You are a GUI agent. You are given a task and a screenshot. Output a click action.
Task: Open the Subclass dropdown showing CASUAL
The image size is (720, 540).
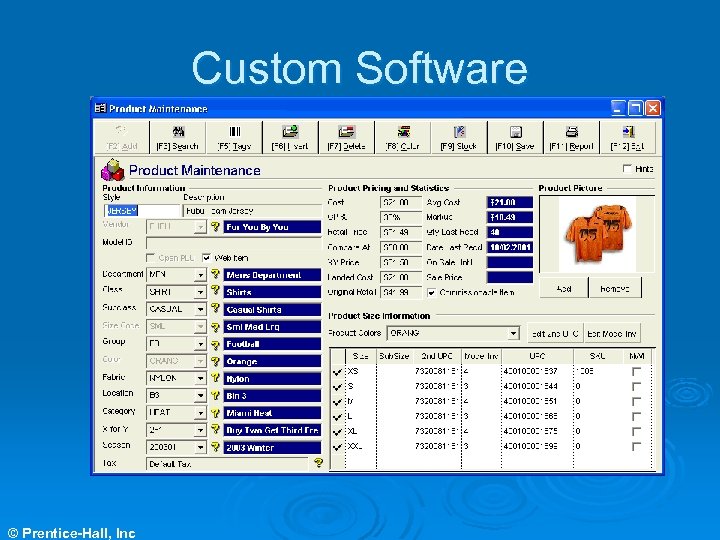[x=200, y=309]
